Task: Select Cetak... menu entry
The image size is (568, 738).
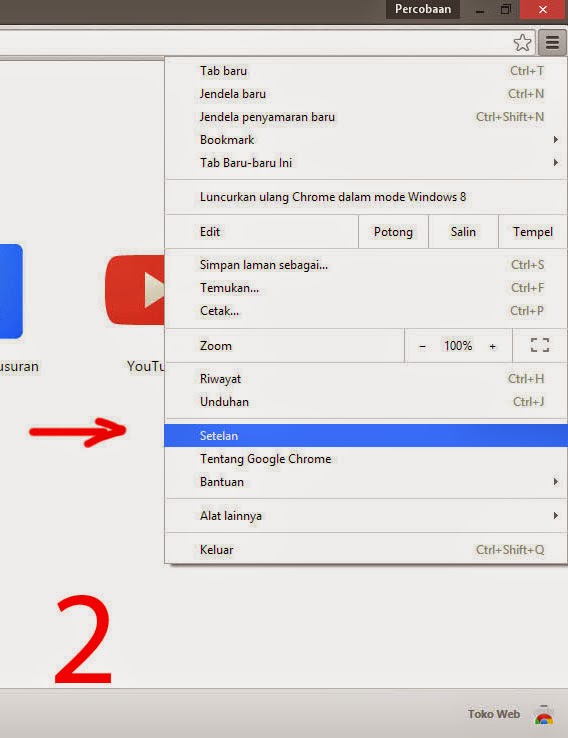Action: 366,311
